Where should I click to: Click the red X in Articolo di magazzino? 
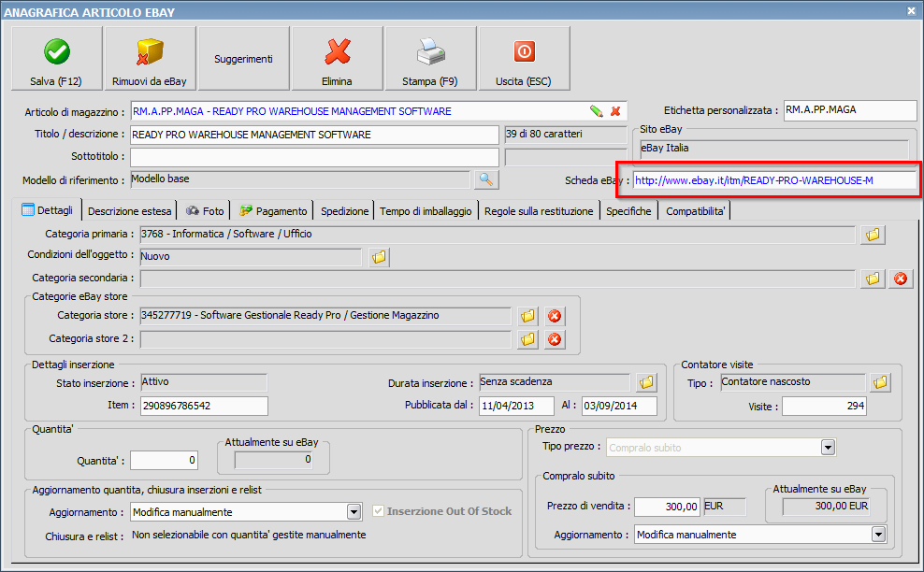(615, 111)
